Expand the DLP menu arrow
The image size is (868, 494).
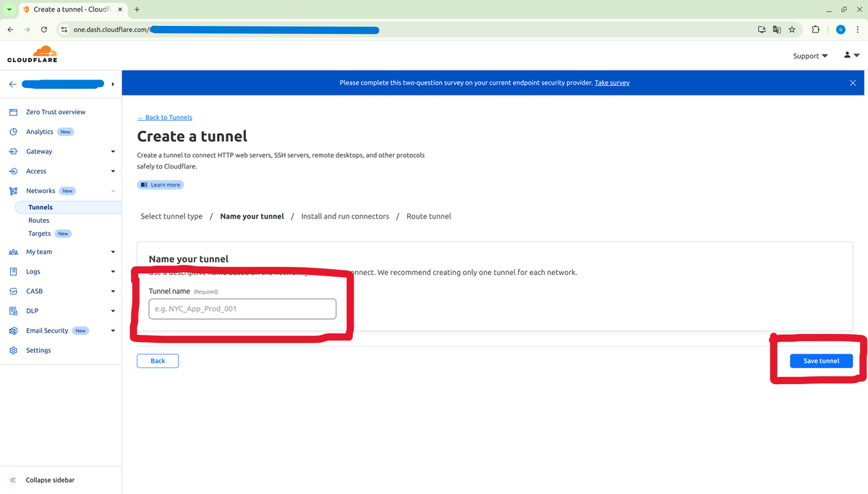coord(113,311)
